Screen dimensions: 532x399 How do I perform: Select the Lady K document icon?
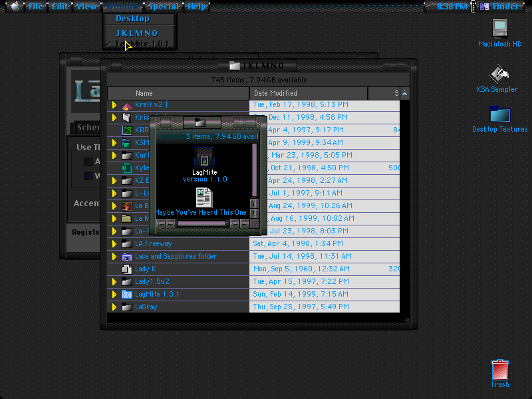(127, 269)
